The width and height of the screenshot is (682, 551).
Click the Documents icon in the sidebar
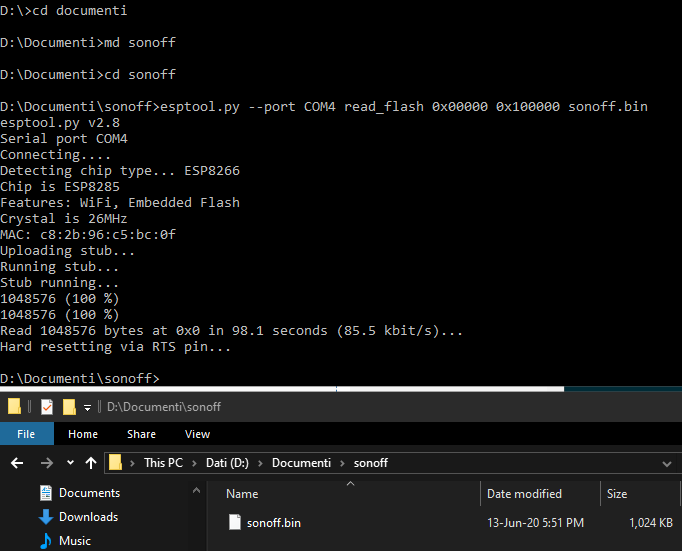tap(46, 493)
